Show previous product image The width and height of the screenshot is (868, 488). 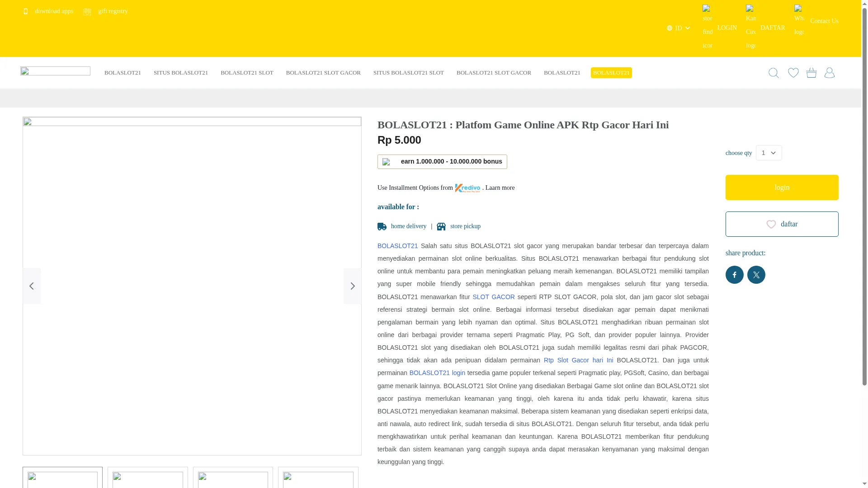pos(32,286)
